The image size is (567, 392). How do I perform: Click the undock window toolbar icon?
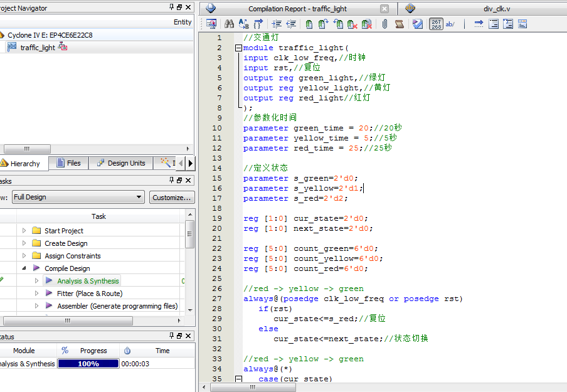coord(211,24)
